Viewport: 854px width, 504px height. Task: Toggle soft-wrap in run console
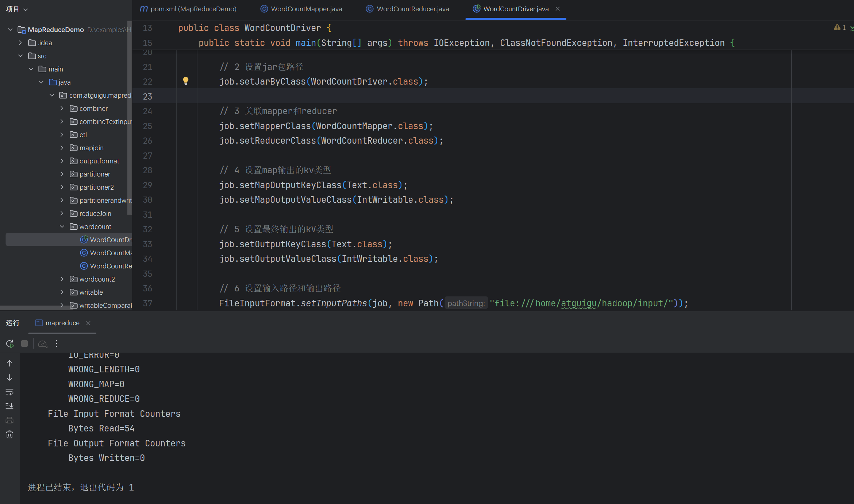coord(9,392)
